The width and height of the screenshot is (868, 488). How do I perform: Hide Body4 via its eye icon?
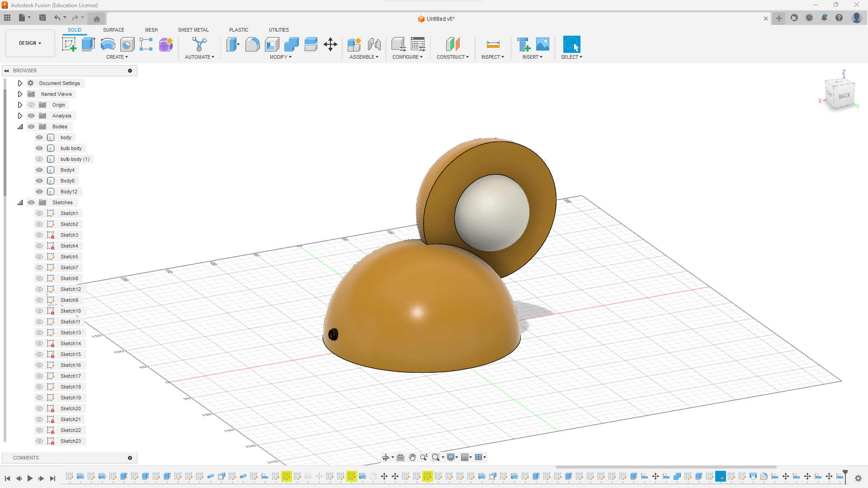[39, 170]
